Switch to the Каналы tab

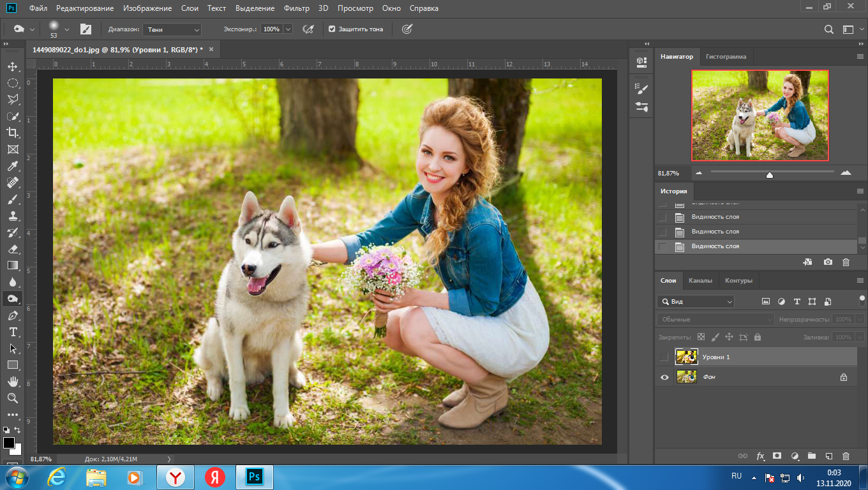[x=700, y=281]
